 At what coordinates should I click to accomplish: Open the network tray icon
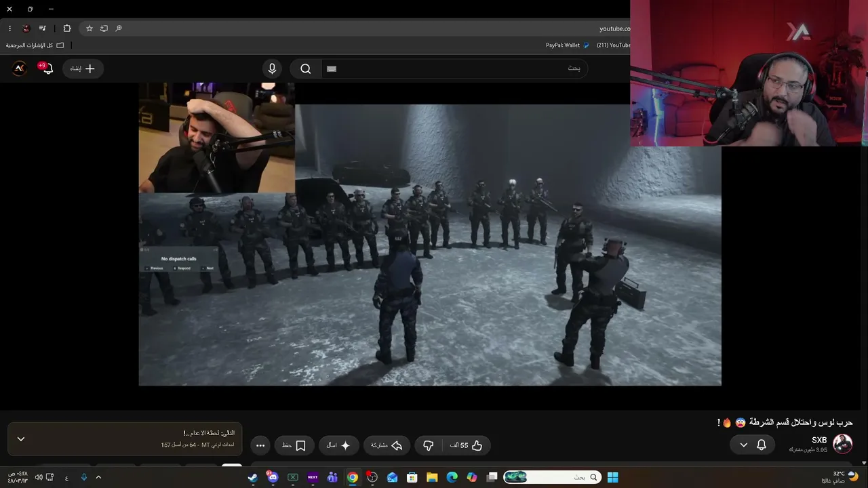pos(50,477)
